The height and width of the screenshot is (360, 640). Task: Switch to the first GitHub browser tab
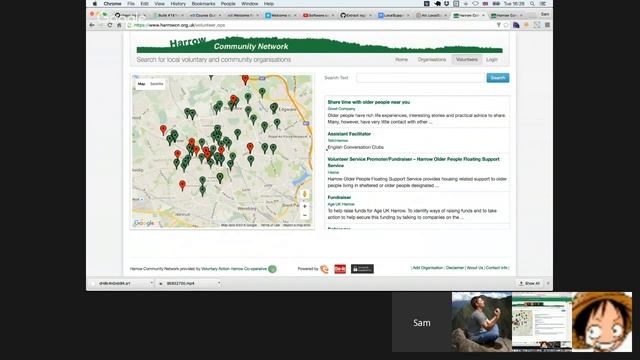point(129,15)
